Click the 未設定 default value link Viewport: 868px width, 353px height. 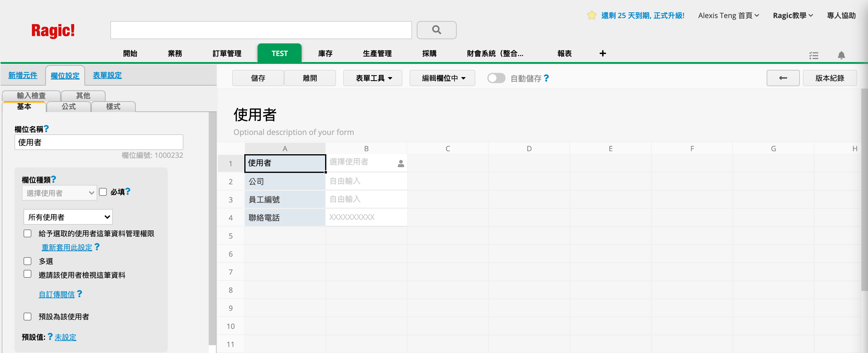click(x=65, y=337)
